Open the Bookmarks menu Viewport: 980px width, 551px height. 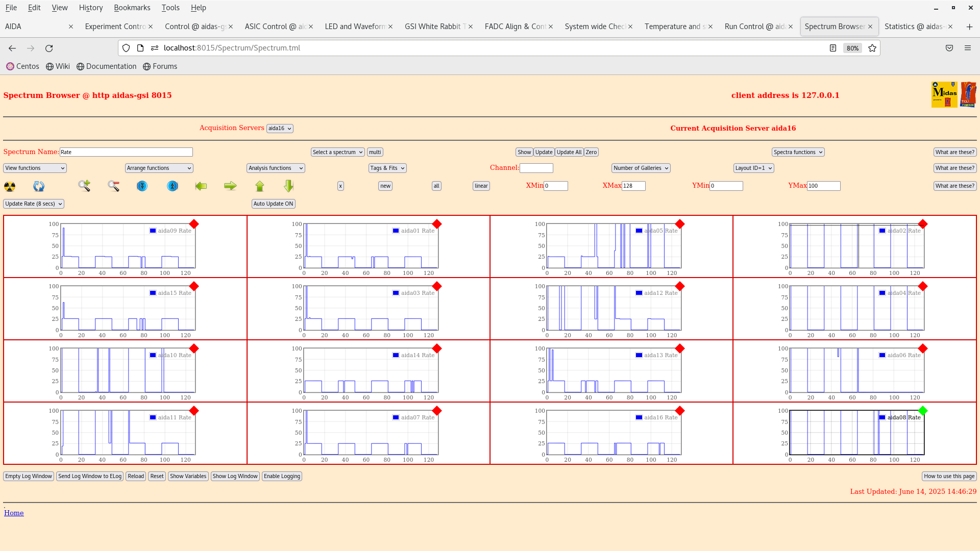pos(132,8)
